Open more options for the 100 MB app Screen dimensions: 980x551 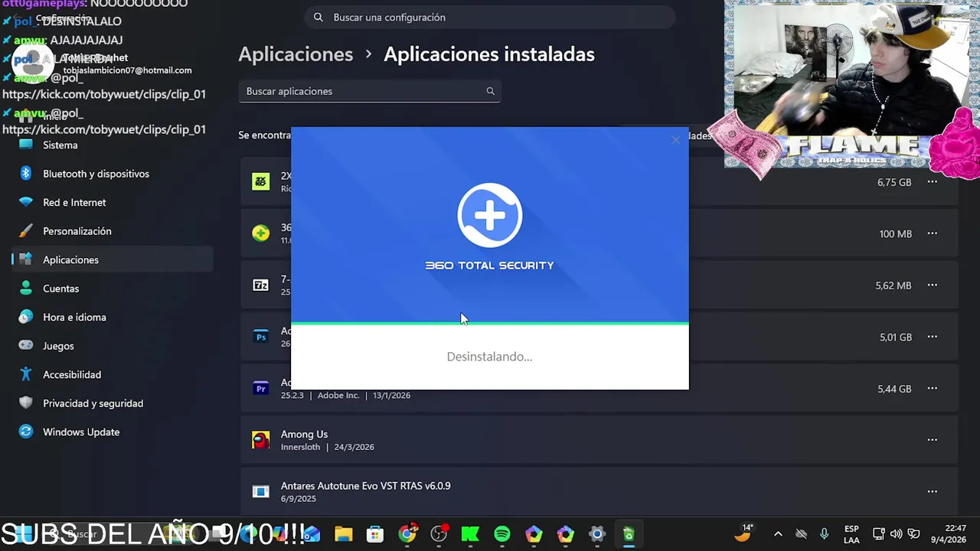(932, 233)
